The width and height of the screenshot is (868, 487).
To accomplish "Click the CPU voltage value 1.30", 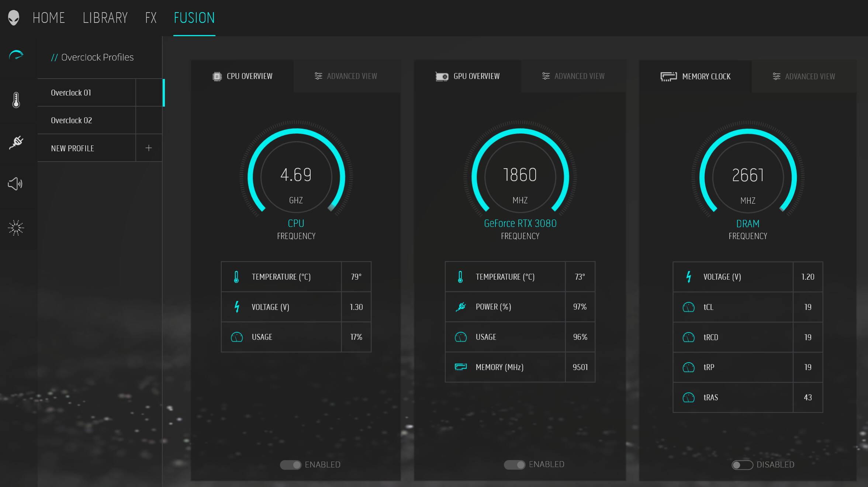I will tap(356, 307).
